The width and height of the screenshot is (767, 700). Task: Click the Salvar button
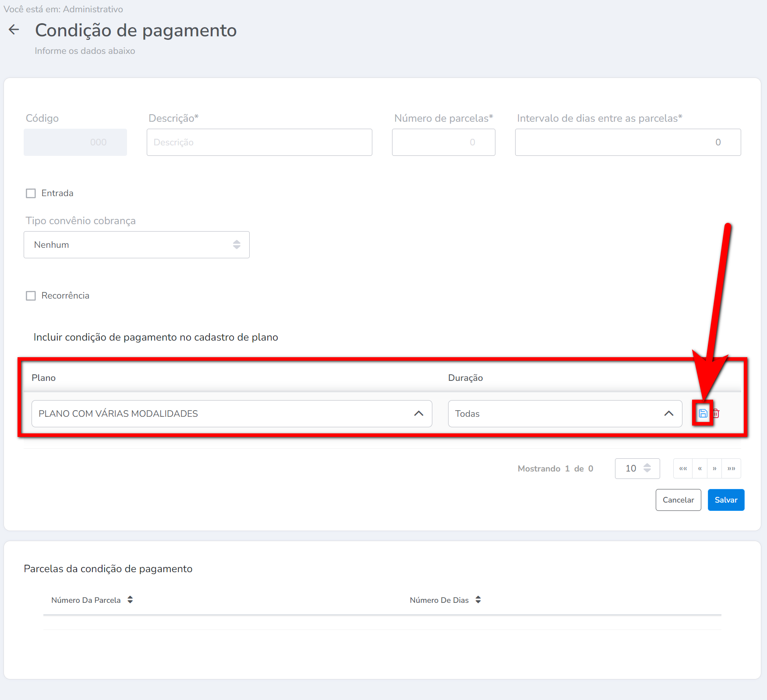coord(725,500)
